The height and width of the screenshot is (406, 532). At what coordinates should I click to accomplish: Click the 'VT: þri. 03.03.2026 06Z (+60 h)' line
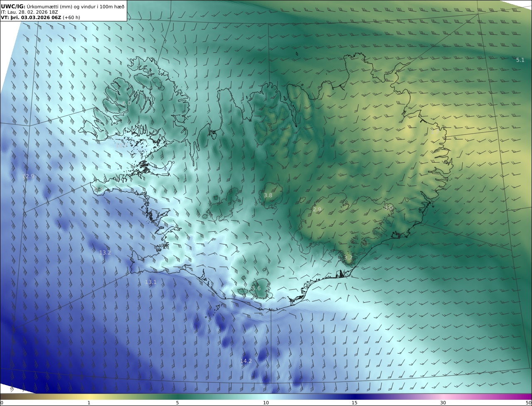(x=40, y=17)
